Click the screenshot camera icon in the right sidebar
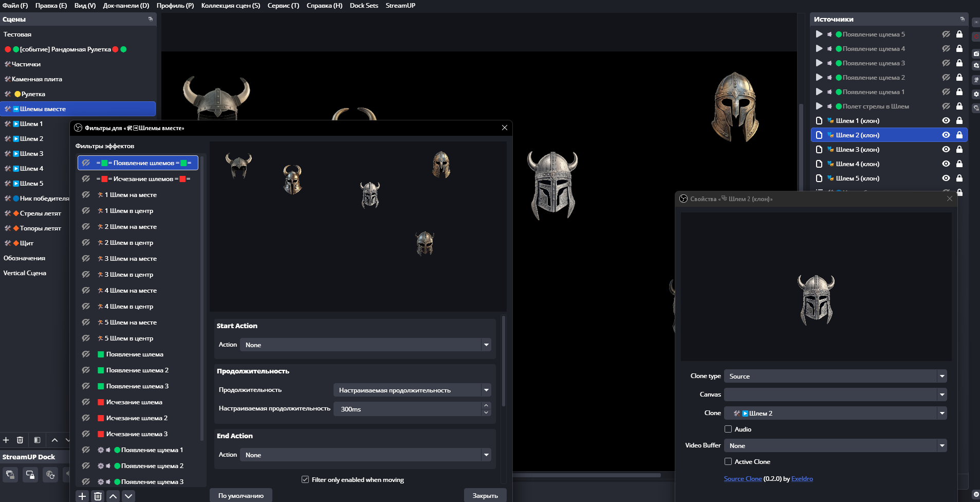The width and height of the screenshot is (980, 502). click(x=976, y=53)
